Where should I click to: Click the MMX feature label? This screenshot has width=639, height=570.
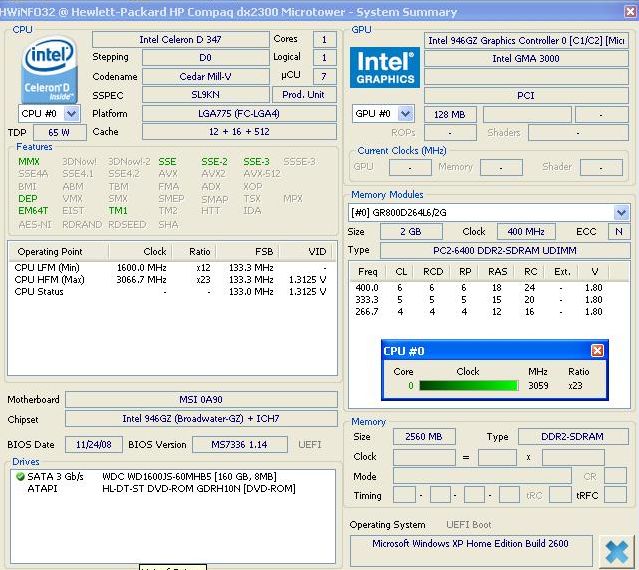click(x=29, y=161)
